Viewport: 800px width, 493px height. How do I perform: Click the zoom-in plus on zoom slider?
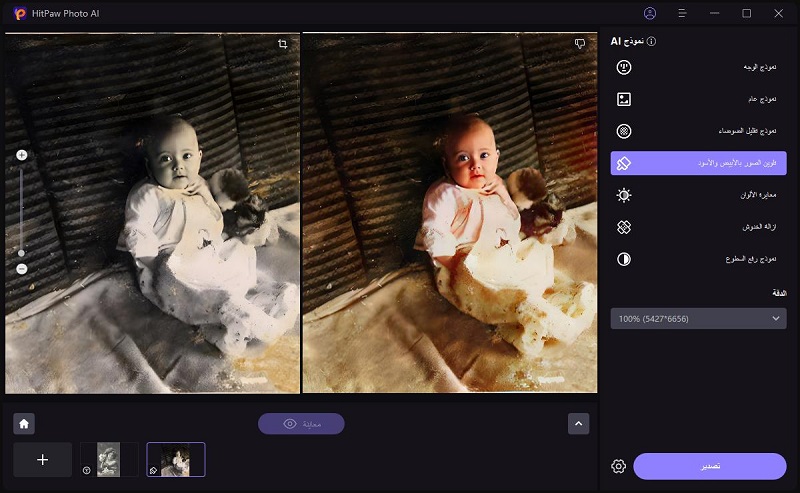(21, 155)
